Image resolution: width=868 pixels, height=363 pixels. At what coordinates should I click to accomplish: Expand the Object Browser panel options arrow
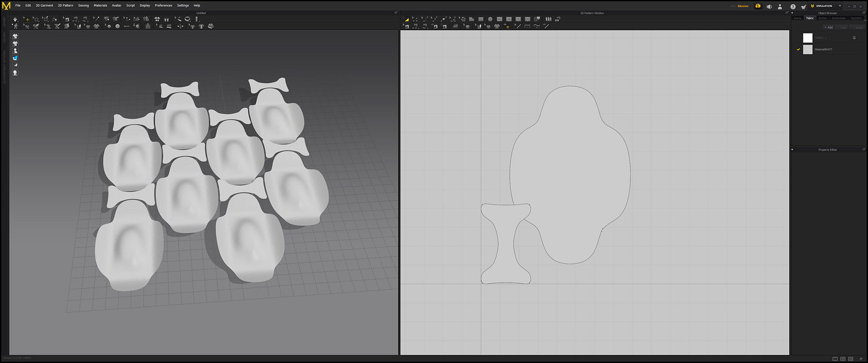coord(792,12)
